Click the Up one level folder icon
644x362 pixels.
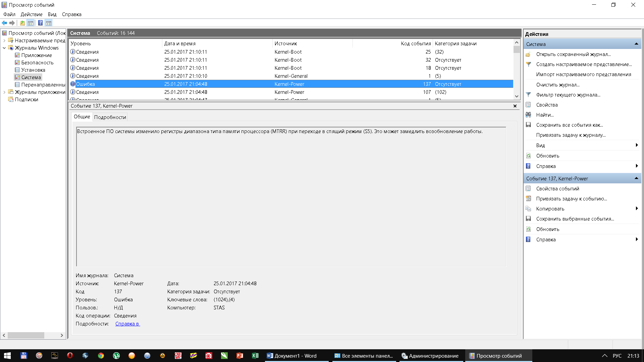(22, 23)
